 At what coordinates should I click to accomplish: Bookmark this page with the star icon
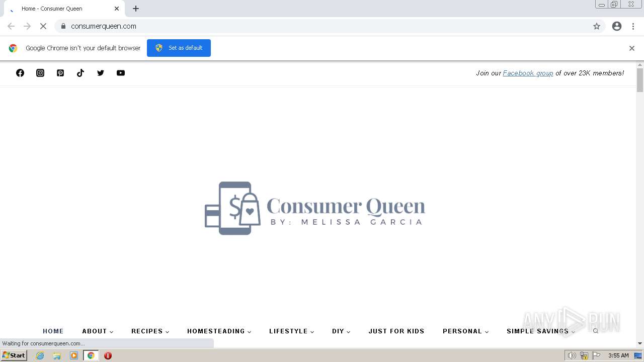pyautogui.click(x=597, y=26)
